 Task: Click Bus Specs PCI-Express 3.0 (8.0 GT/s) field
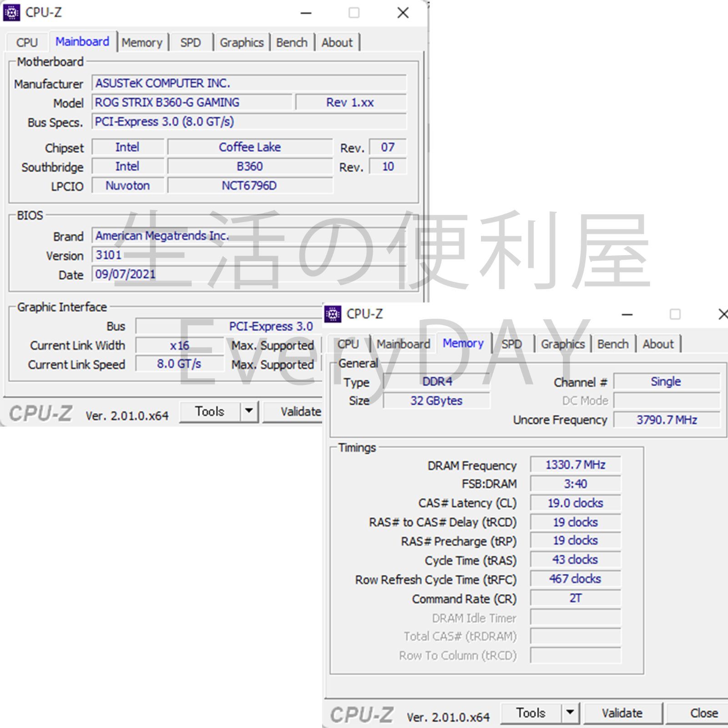coord(249,121)
